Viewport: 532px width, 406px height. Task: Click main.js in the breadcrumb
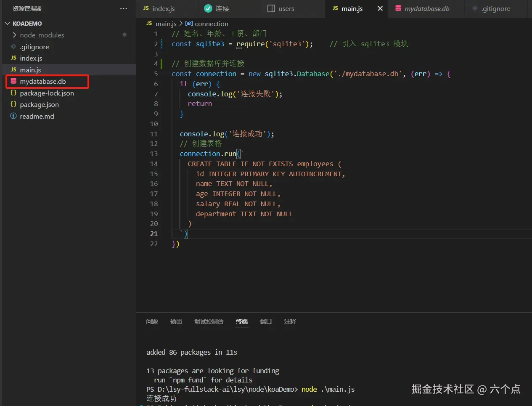(166, 24)
